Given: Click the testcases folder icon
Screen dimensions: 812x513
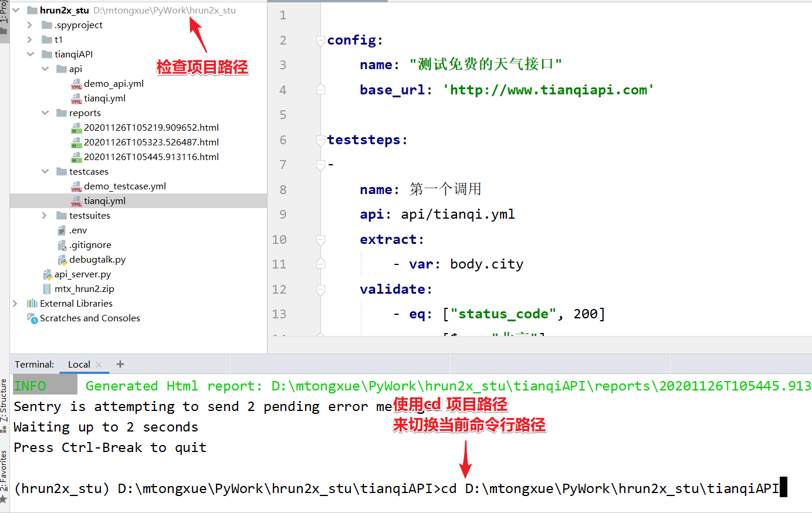Looking at the screenshot, I should [x=62, y=172].
